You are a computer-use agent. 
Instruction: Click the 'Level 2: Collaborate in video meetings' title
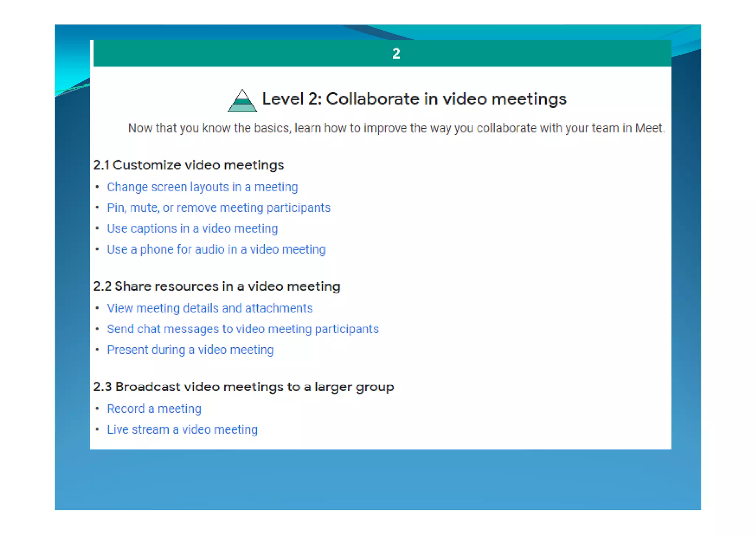tap(414, 99)
